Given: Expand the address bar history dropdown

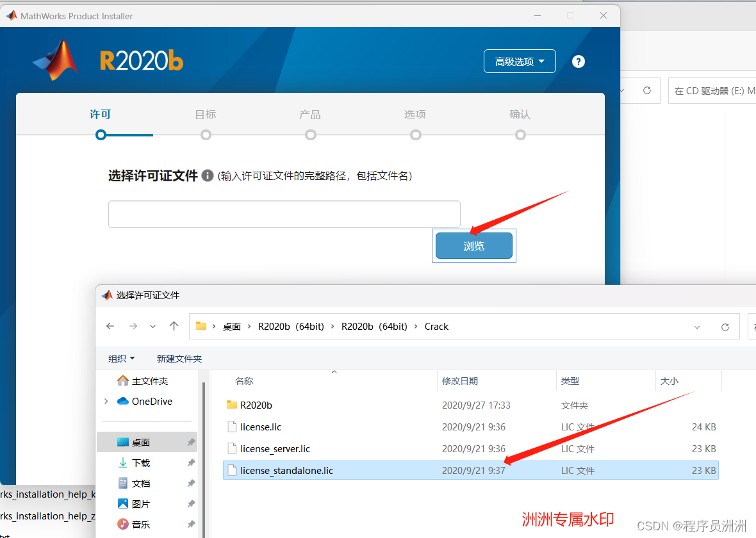Looking at the screenshot, I should 696,327.
